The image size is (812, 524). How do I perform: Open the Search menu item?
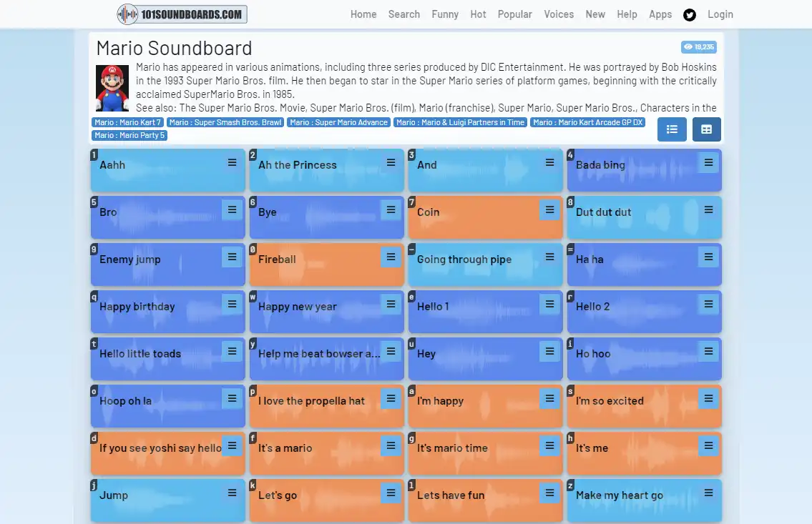click(x=404, y=14)
